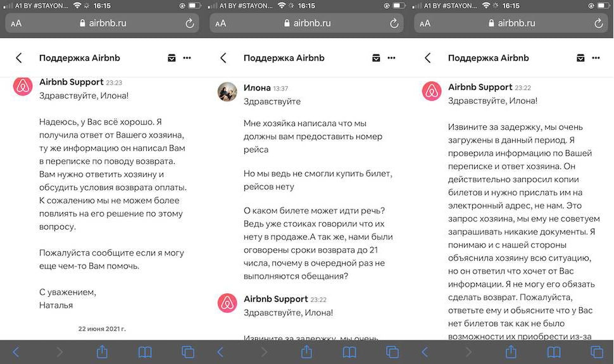Tap the airbnb.ru address field in the left screenshot
Screen dimensions: 614x364
pyautogui.click(x=103, y=23)
